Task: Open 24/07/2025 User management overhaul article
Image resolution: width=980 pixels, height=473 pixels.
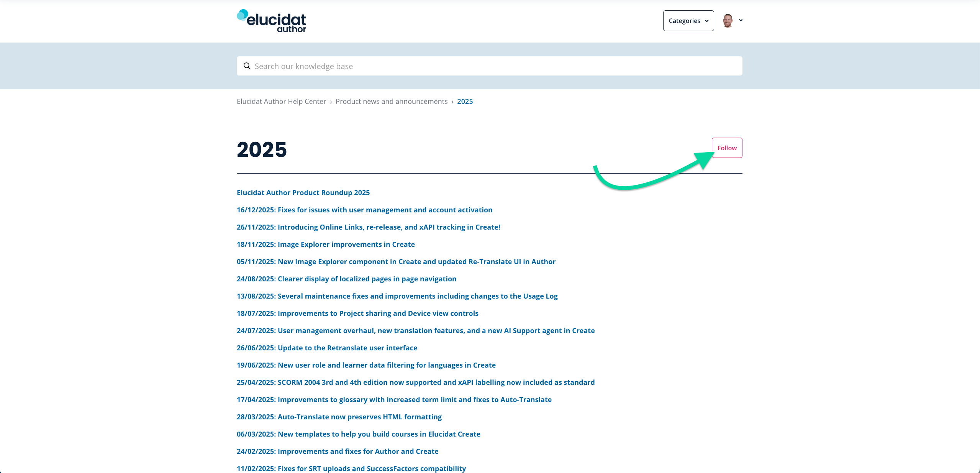Action: click(x=416, y=330)
